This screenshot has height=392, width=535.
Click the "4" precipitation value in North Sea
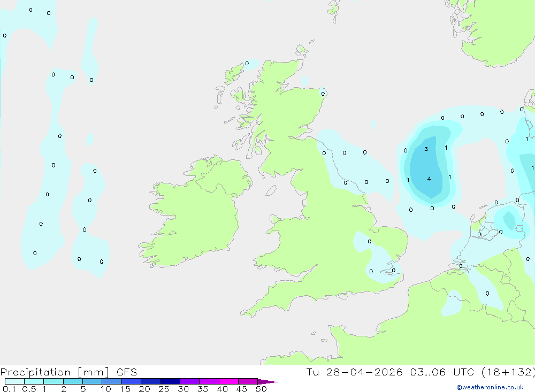tap(429, 179)
